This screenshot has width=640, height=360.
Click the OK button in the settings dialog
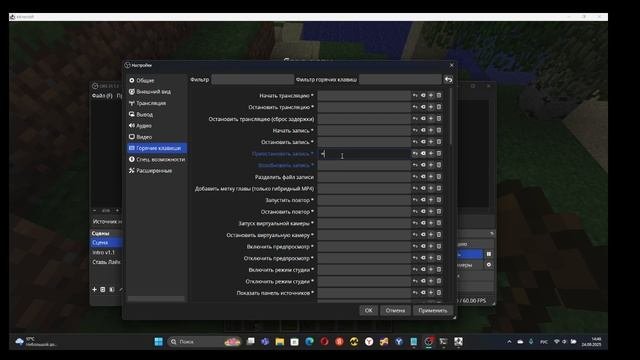click(x=368, y=311)
